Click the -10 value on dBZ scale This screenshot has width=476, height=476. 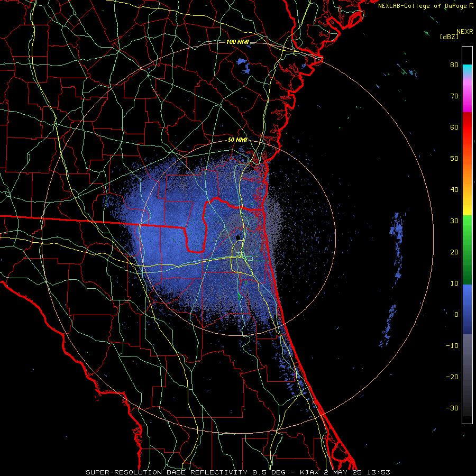click(x=452, y=346)
